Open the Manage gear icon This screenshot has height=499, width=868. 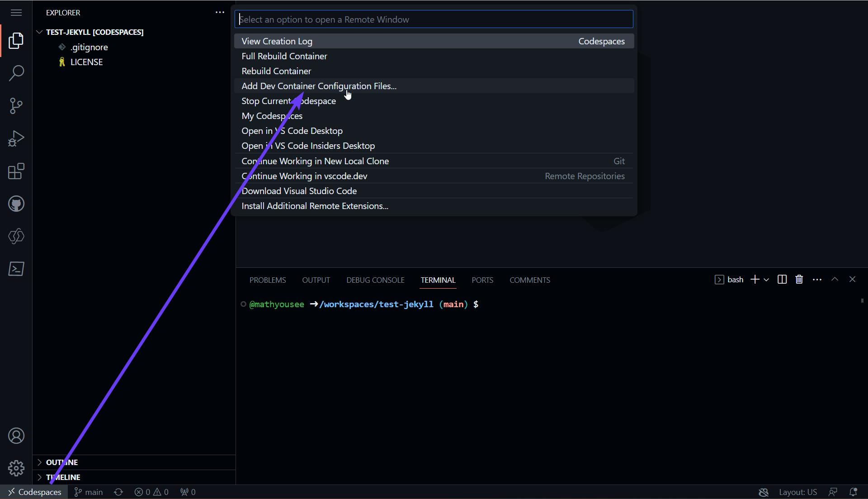tap(16, 468)
